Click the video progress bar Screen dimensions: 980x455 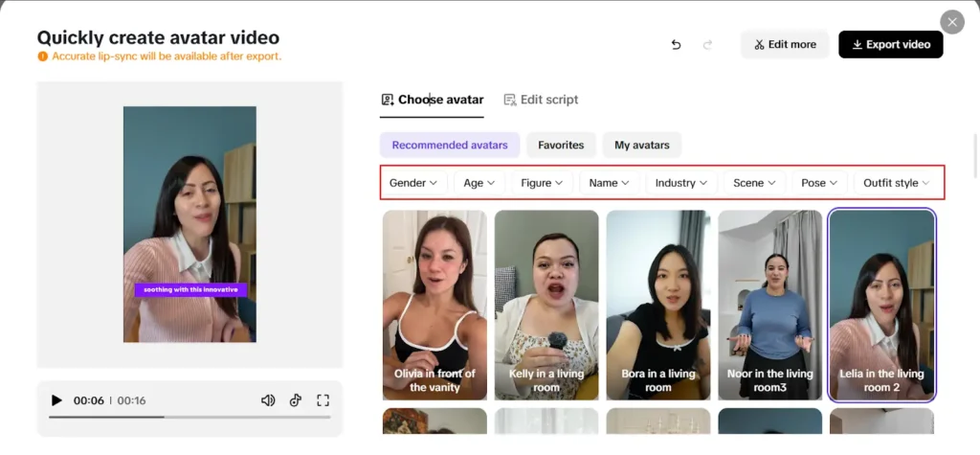pos(190,417)
